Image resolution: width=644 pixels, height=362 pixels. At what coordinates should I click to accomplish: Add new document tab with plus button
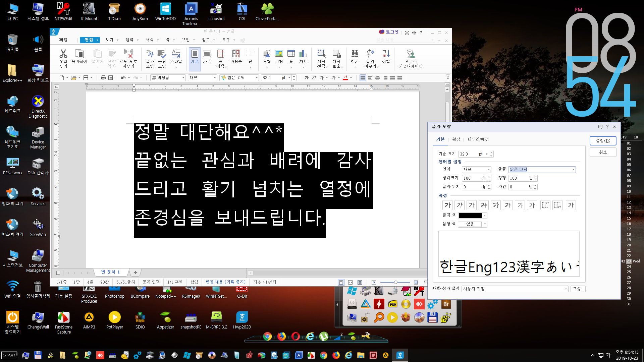tap(135, 273)
